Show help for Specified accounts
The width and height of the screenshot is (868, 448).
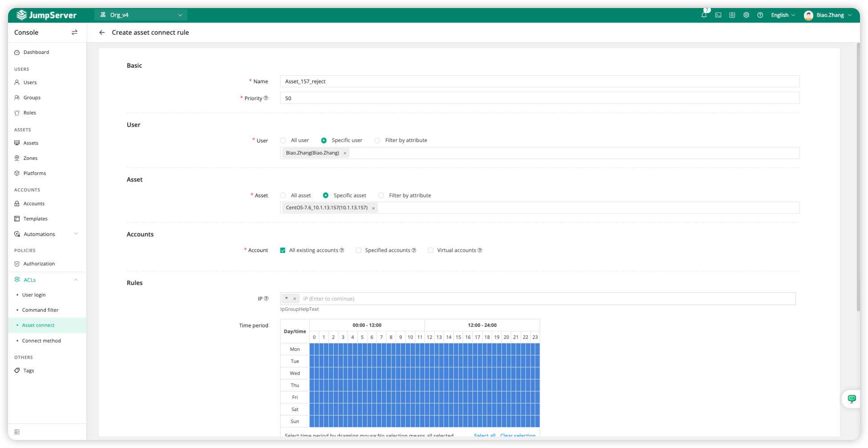click(414, 250)
